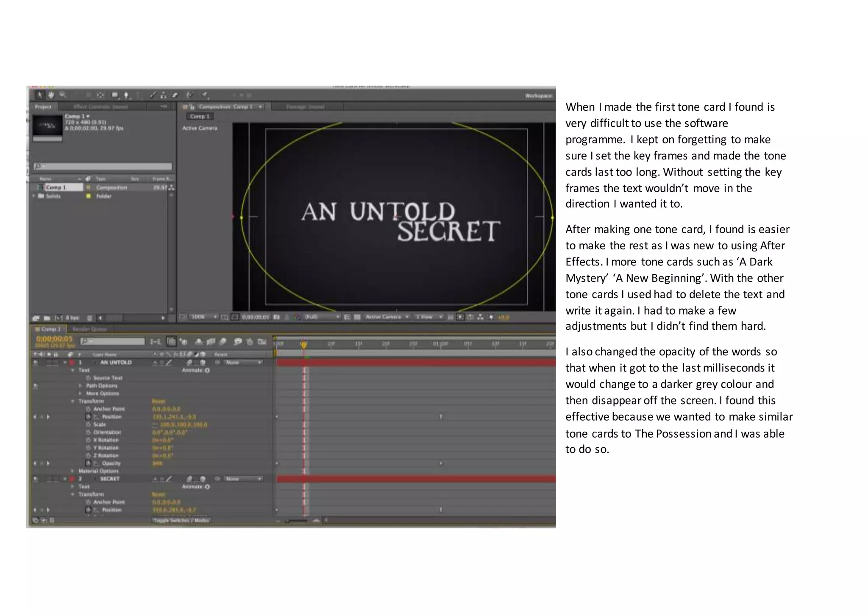868x614 pixels.
Task: Toggle Position stopwatch for AN UNTOLD layer
Action: pyautogui.click(x=89, y=417)
